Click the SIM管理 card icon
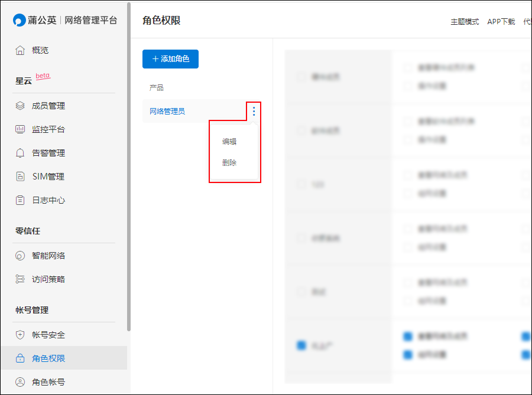Screen dimensions: 532x395 click(x=20, y=177)
